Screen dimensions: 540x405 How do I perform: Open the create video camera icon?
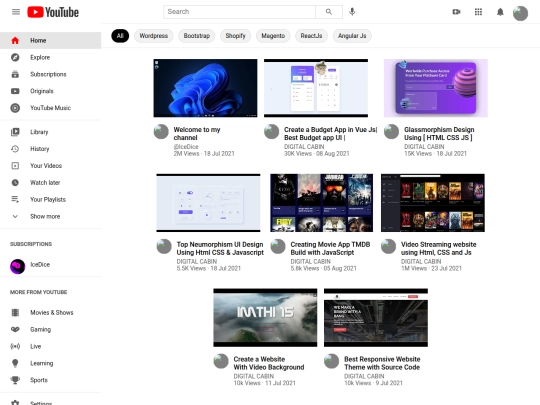[x=456, y=12]
